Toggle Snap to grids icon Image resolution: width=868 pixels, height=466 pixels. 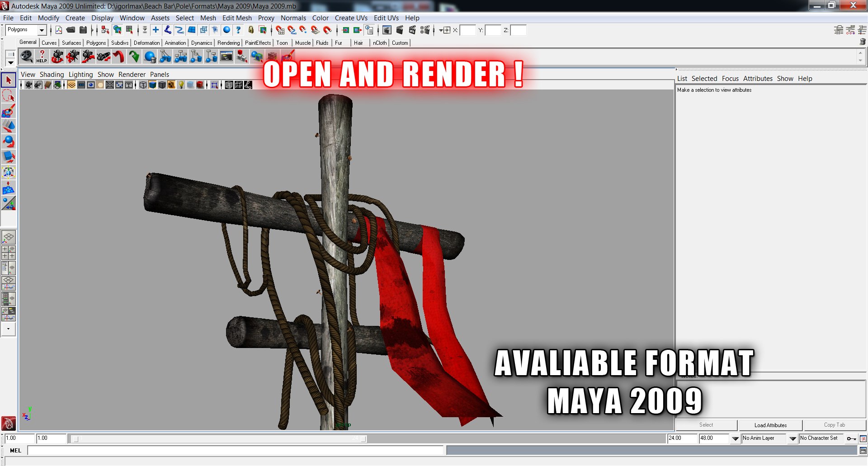[280, 30]
